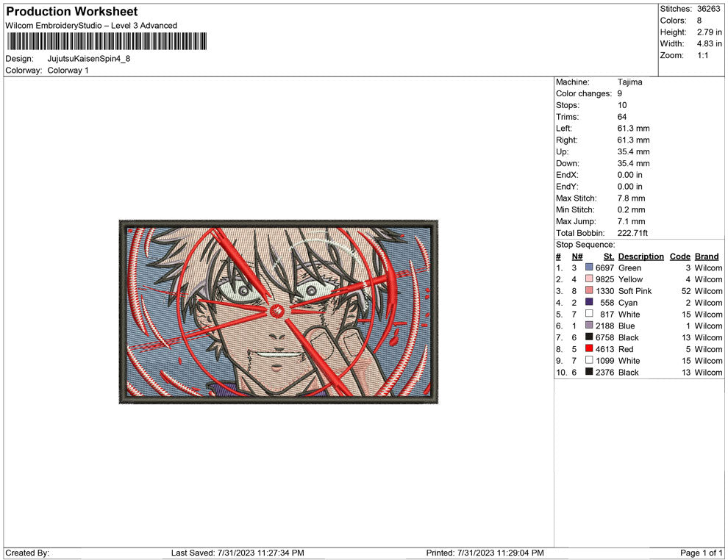This screenshot has height=560, width=728.
Task: Click the "Production Worksheet" title
Action: point(72,12)
